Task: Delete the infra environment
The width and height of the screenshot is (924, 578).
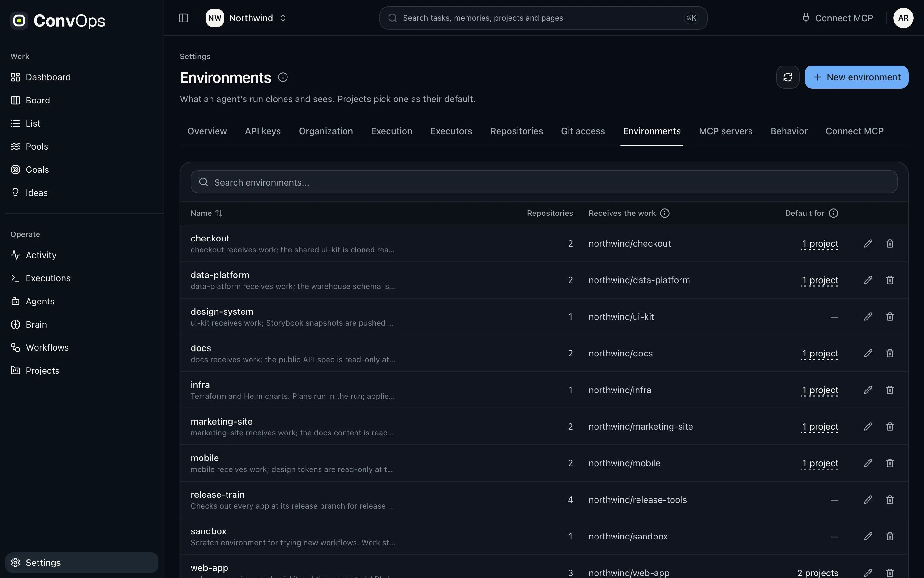Action: pos(890,390)
